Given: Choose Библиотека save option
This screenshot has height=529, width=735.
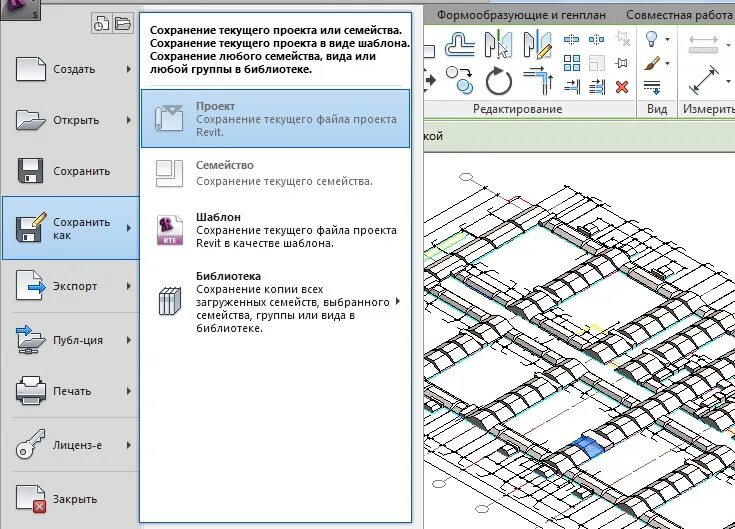Looking at the screenshot, I should point(275,302).
